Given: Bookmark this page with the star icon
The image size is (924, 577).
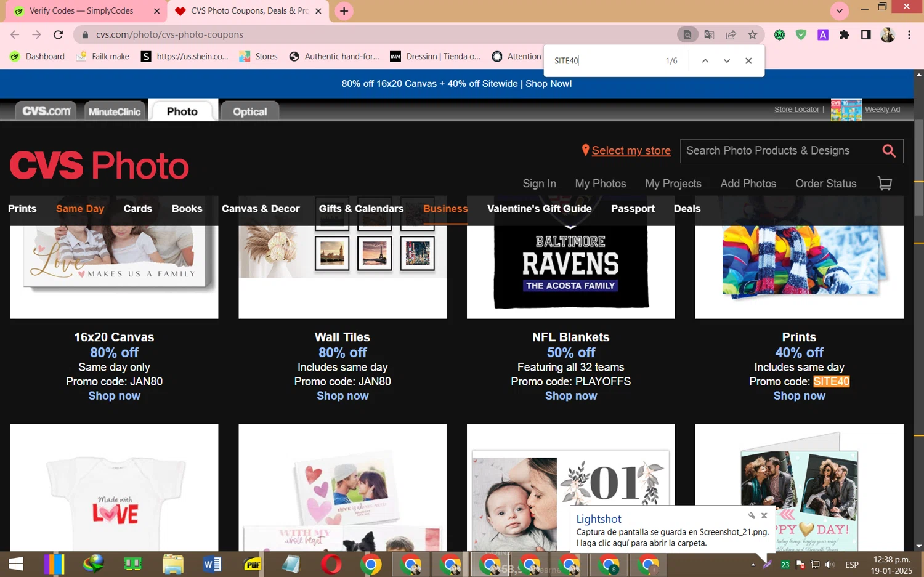Looking at the screenshot, I should 752,34.
